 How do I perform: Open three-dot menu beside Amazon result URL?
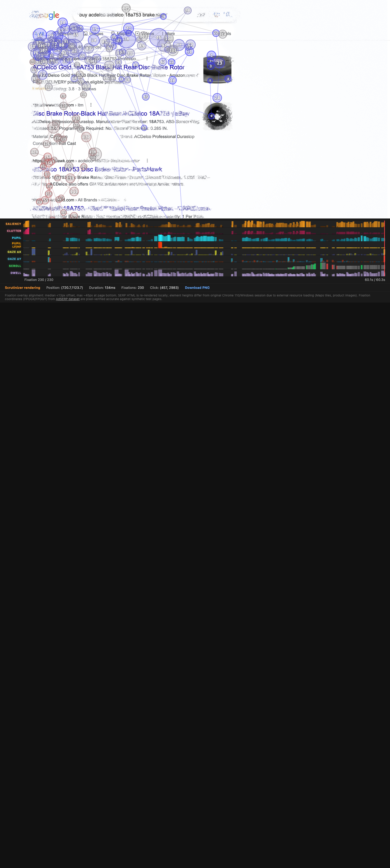[147, 58]
